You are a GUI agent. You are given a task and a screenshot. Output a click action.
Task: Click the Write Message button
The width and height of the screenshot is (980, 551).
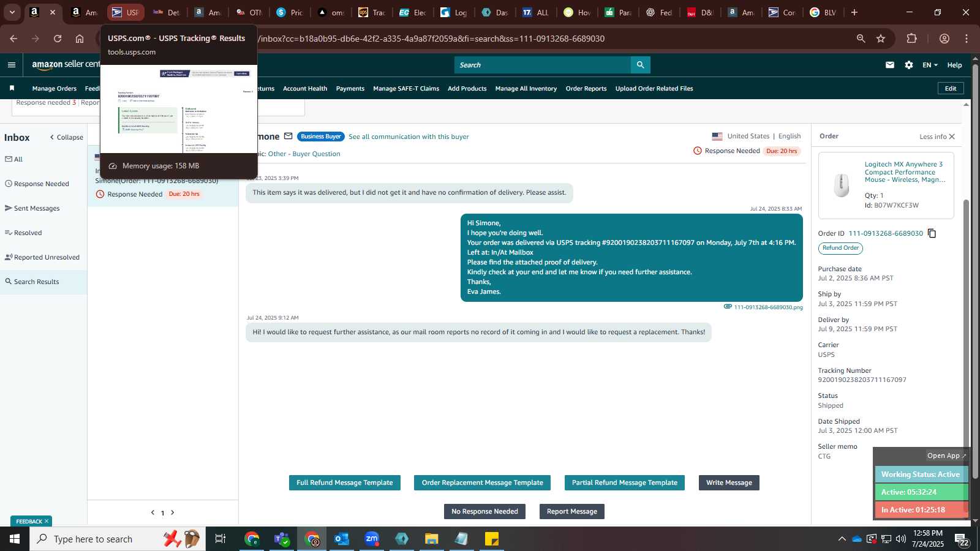coord(729,482)
